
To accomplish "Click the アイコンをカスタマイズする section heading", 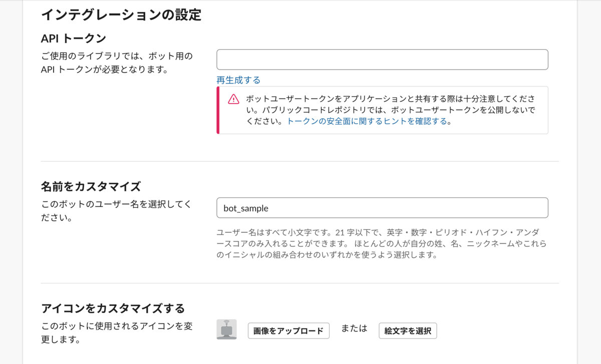I will click(113, 307).
